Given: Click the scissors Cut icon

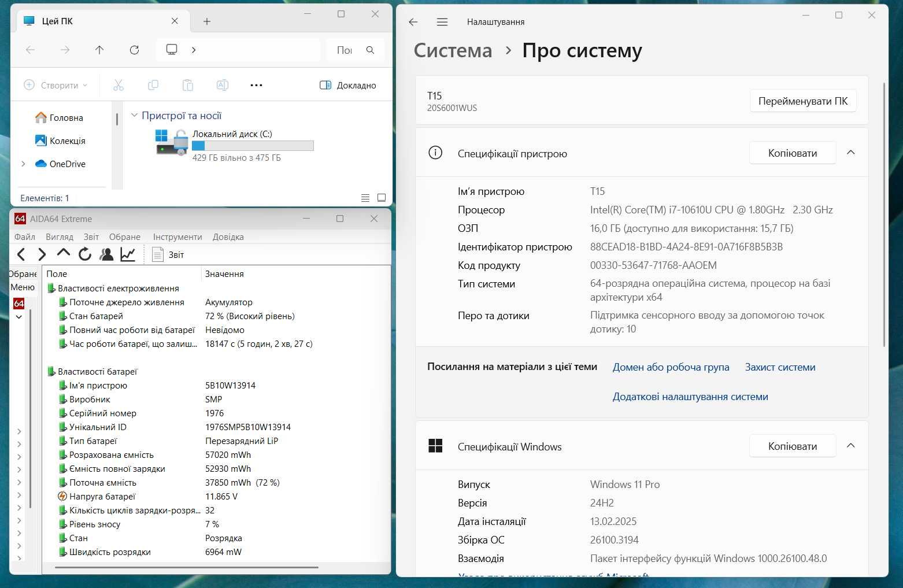Looking at the screenshot, I should pos(119,85).
